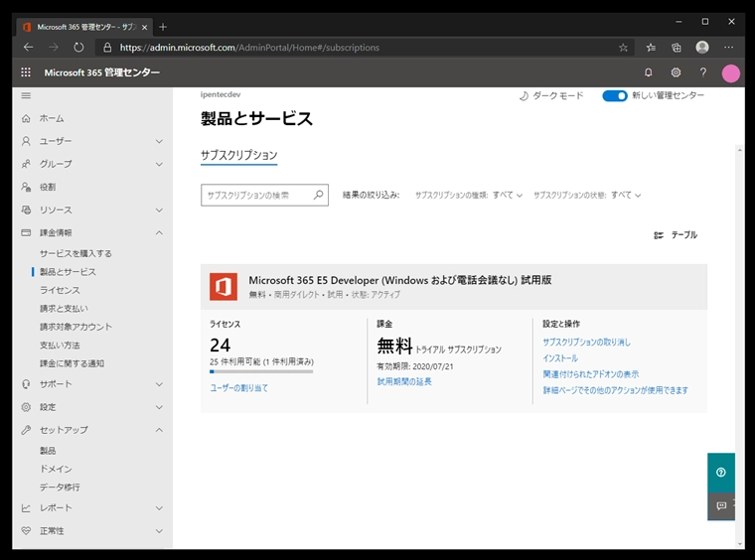Reload the page with refresh icon
The image size is (755, 560).
coord(78,47)
